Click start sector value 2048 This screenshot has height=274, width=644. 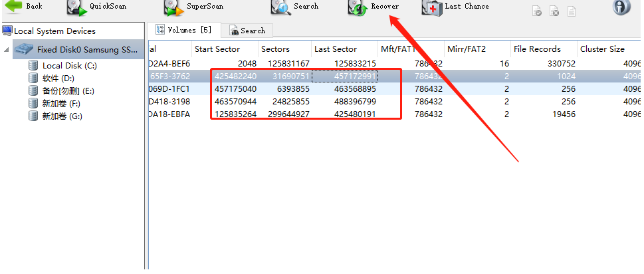point(247,64)
